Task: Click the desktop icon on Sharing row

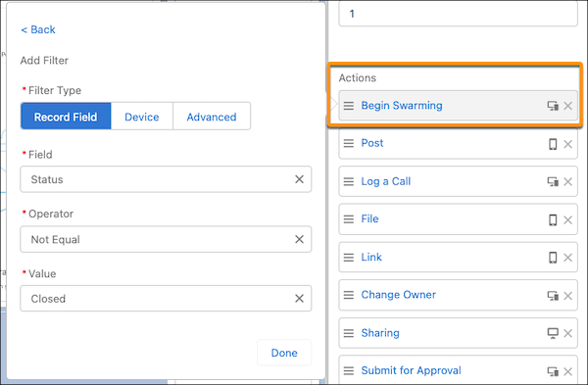Action: (553, 333)
